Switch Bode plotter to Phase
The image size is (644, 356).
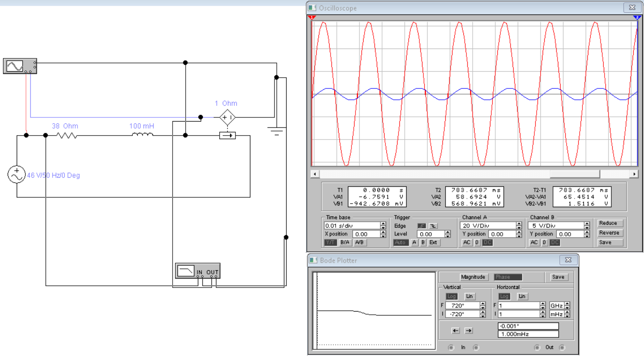[508, 277]
